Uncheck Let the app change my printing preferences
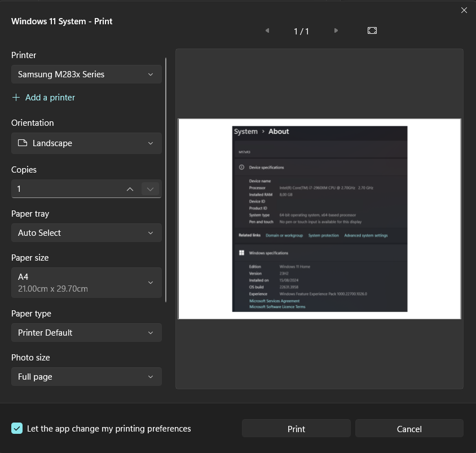The width and height of the screenshot is (476, 453). coord(17,428)
